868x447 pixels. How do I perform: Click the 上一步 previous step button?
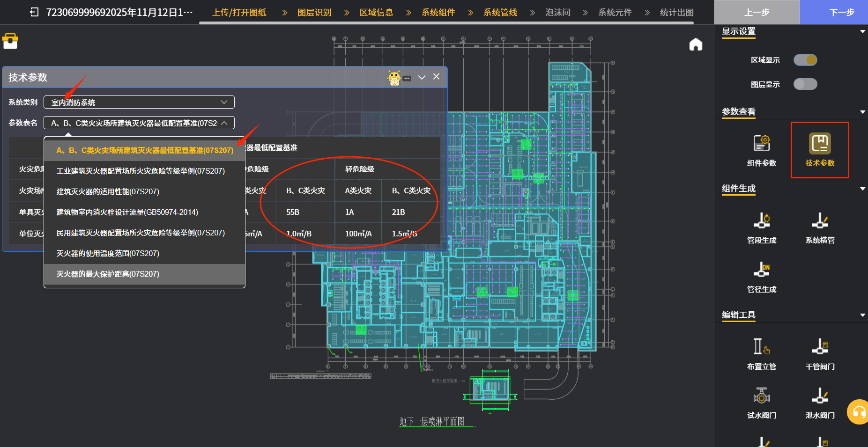pos(757,12)
